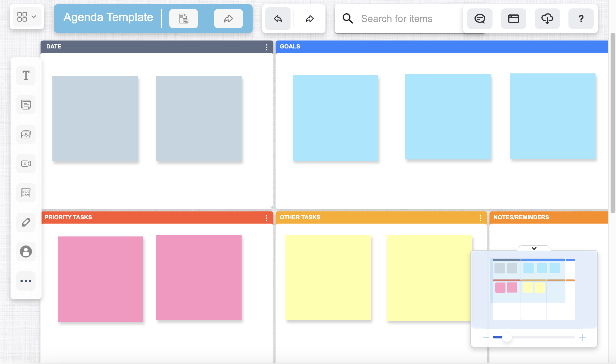Screen dimensions: 616x364
Task: Click the Text tool in sidebar
Action: click(x=26, y=76)
